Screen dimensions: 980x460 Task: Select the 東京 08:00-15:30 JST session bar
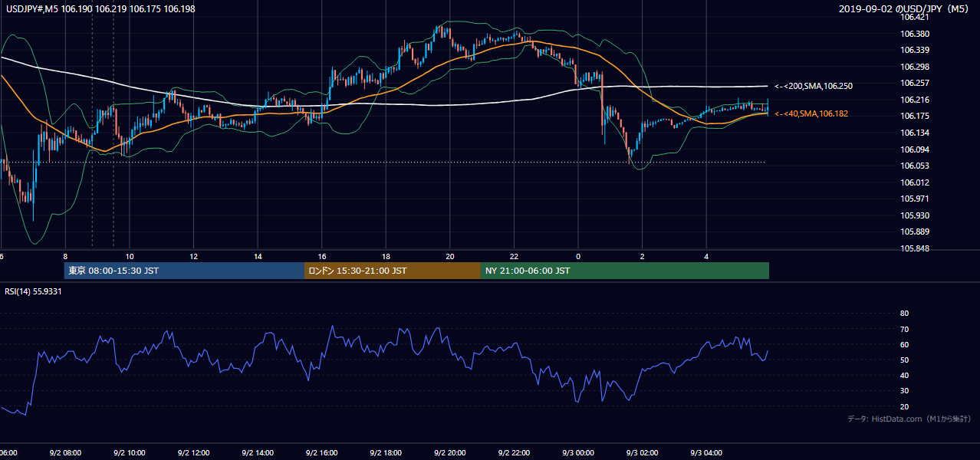click(x=184, y=271)
